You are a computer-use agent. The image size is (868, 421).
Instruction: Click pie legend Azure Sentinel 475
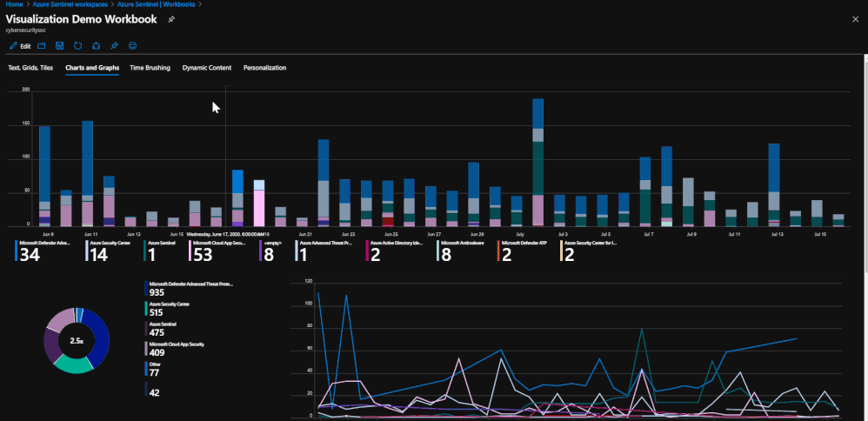pyautogui.click(x=162, y=329)
